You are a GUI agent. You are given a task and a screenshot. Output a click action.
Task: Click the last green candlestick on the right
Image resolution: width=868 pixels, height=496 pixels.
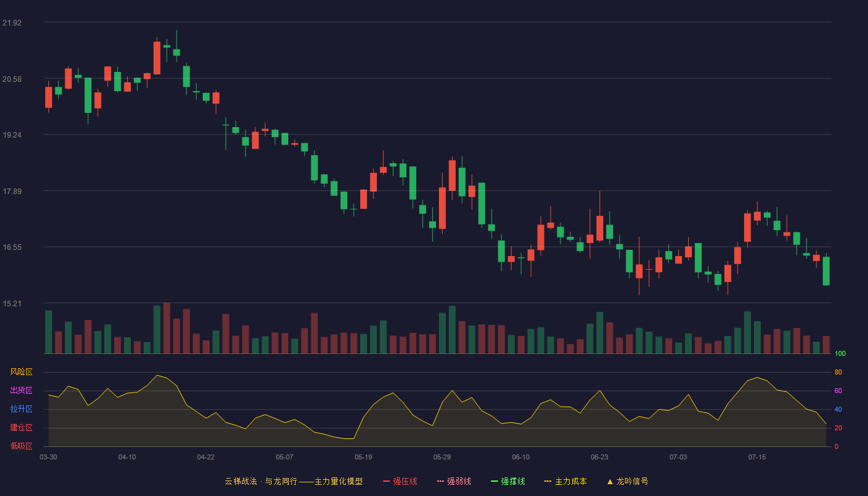click(826, 270)
